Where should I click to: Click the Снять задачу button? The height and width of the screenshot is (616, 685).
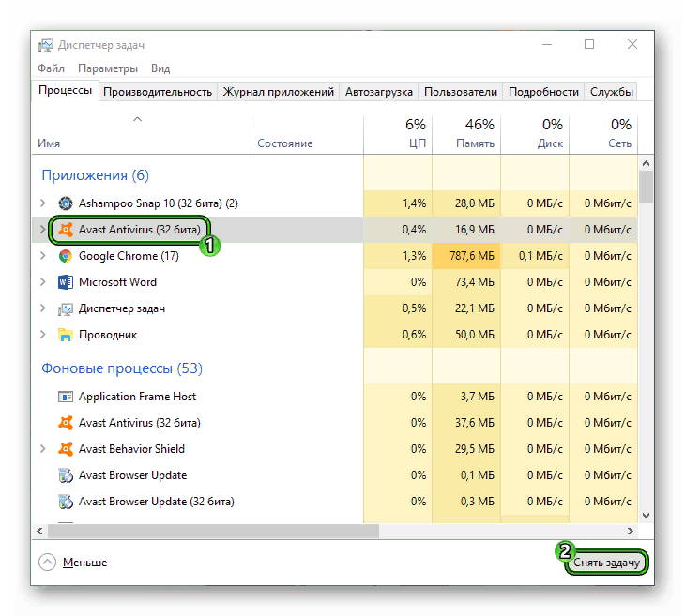[606, 563]
